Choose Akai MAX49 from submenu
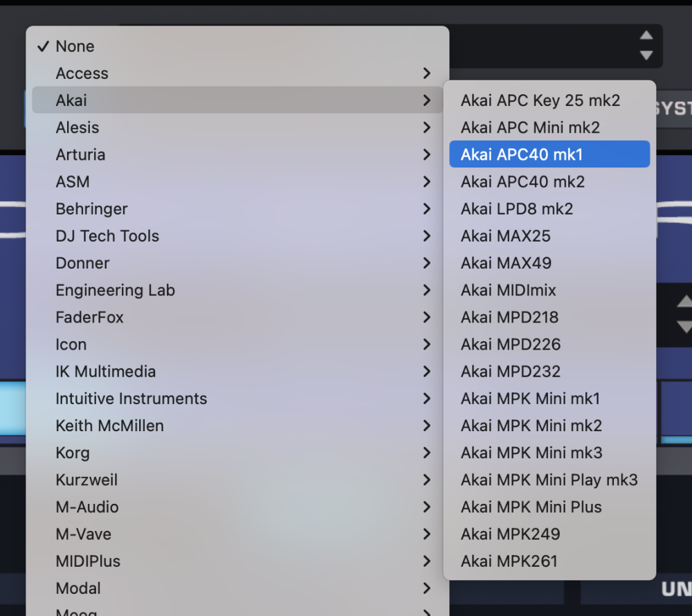The height and width of the screenshot is (616, 692). (x=507, y=263)
